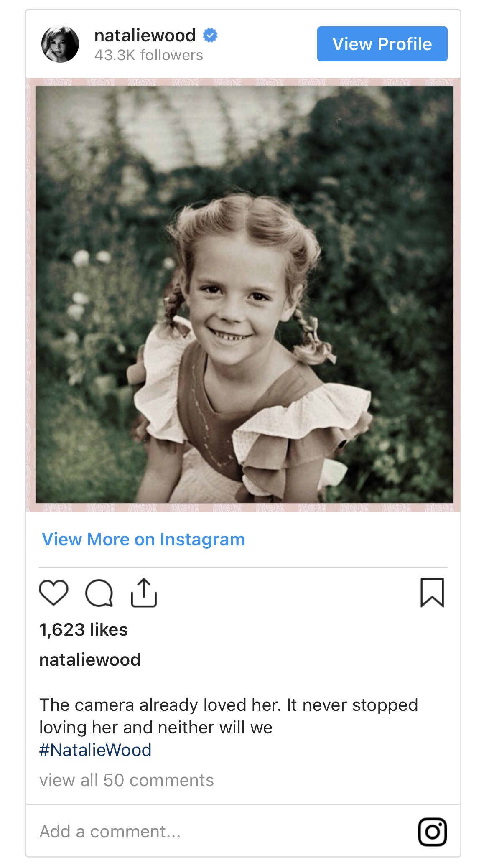Click the Instagram logo icon
The height and width of the screenshot is (868, 489).
click(x=432, y=832)
